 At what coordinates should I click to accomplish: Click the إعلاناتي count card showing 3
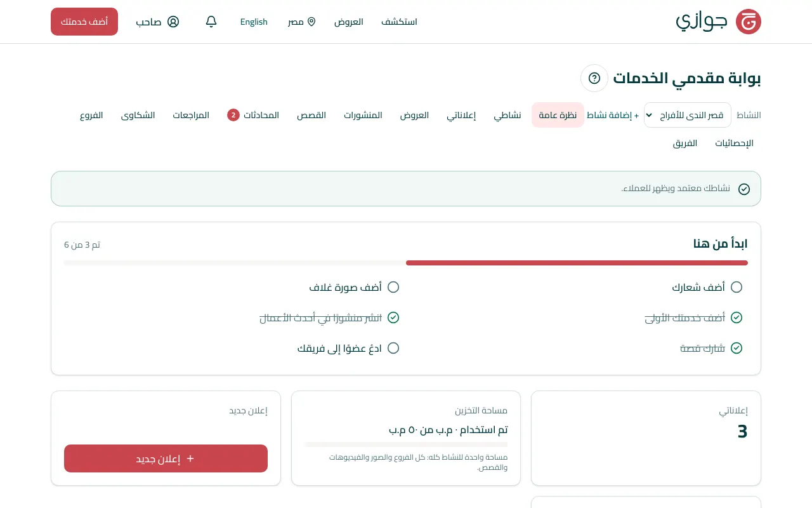[x=646, y=438]
